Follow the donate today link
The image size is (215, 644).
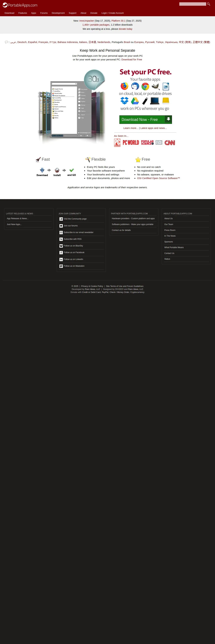(x=126, y=29)
